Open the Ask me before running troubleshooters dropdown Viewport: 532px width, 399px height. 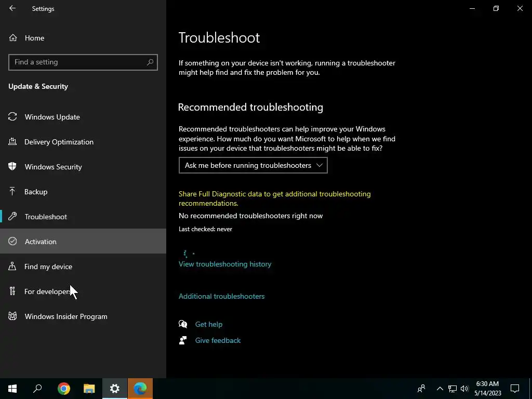253,165
